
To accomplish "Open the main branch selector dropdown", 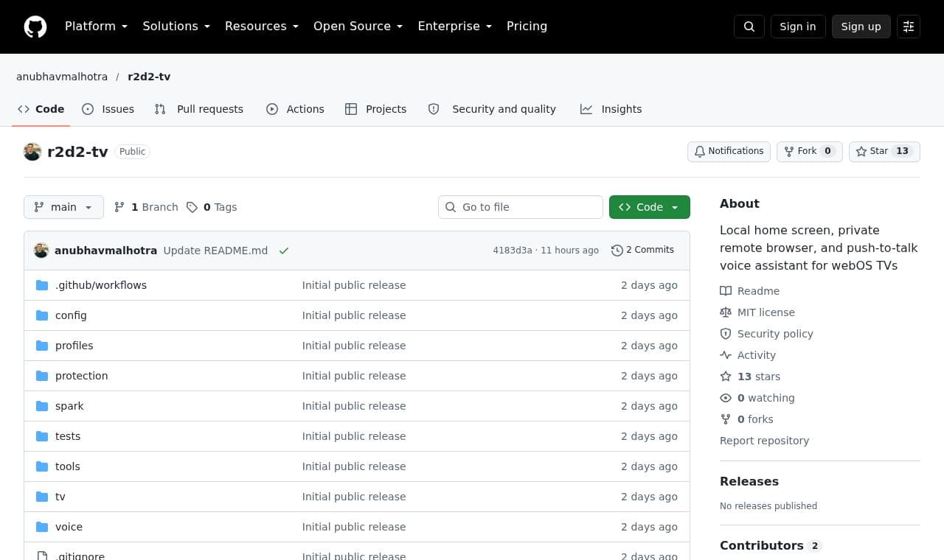I will tap(63, 207).
